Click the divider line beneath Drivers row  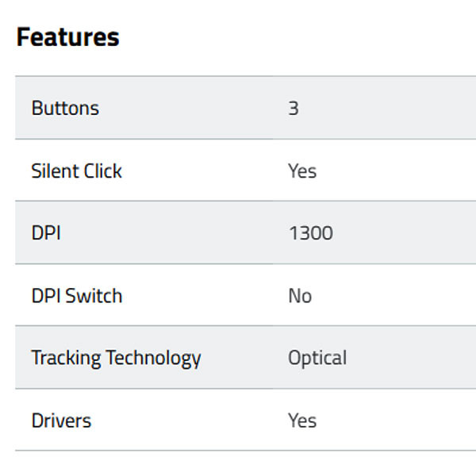click(x=238, y=451)
